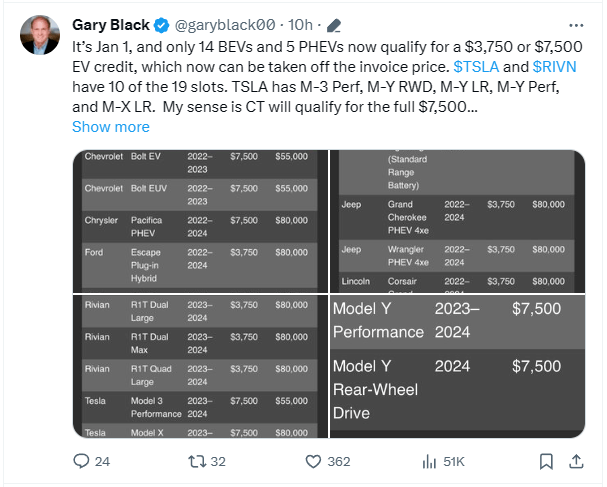The width and height of the screenshot is (607, 487).
Task: Open the Rivian R1T table image
Action: [199, 365]
